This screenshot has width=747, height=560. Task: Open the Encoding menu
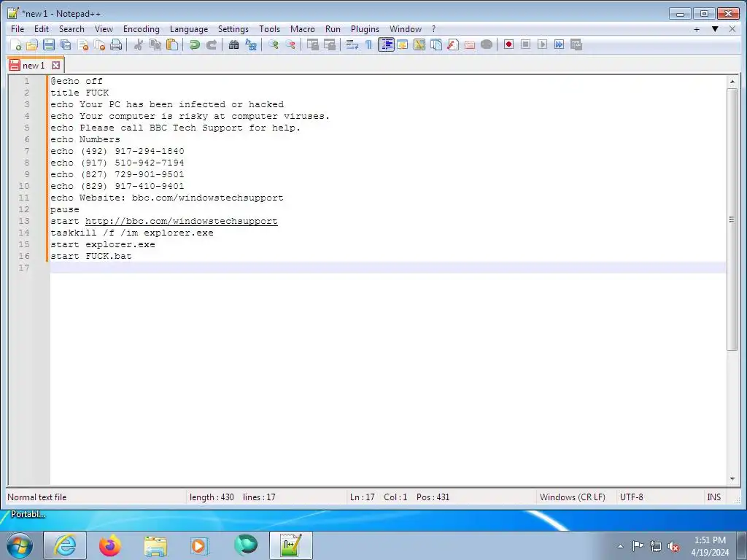(141, 29)
